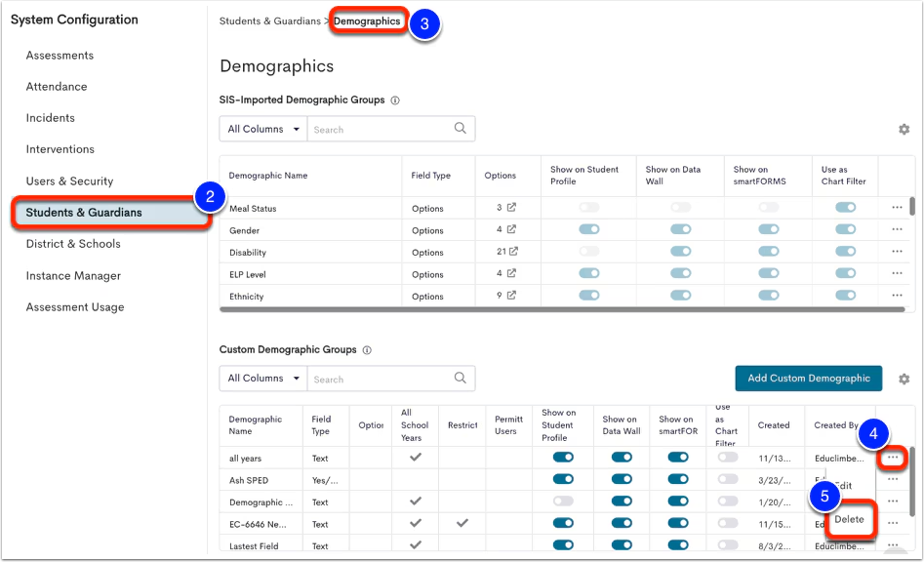Click info icon beside SIS-Imported Demographic Groups
The height and width of the screenshot is (562, 924).
395,100
